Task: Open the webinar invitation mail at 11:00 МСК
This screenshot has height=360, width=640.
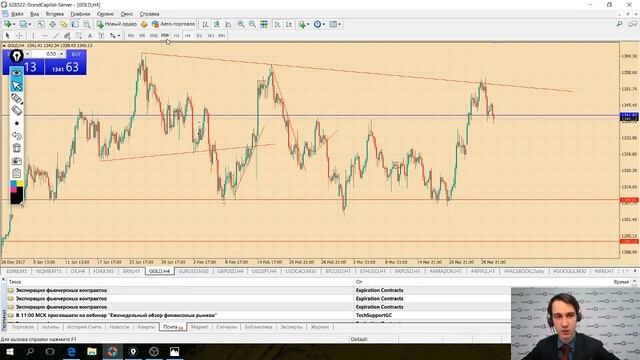Action: [116, 315]
